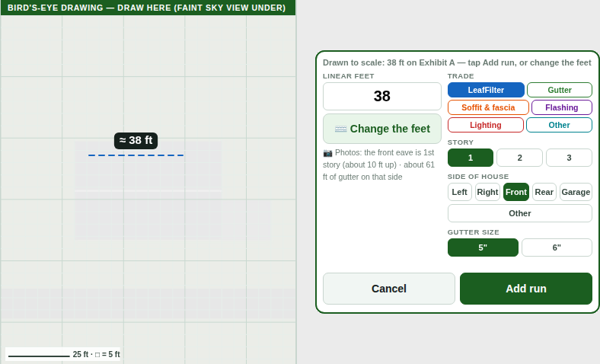Click the blue dashed run line

click(136, 155)
